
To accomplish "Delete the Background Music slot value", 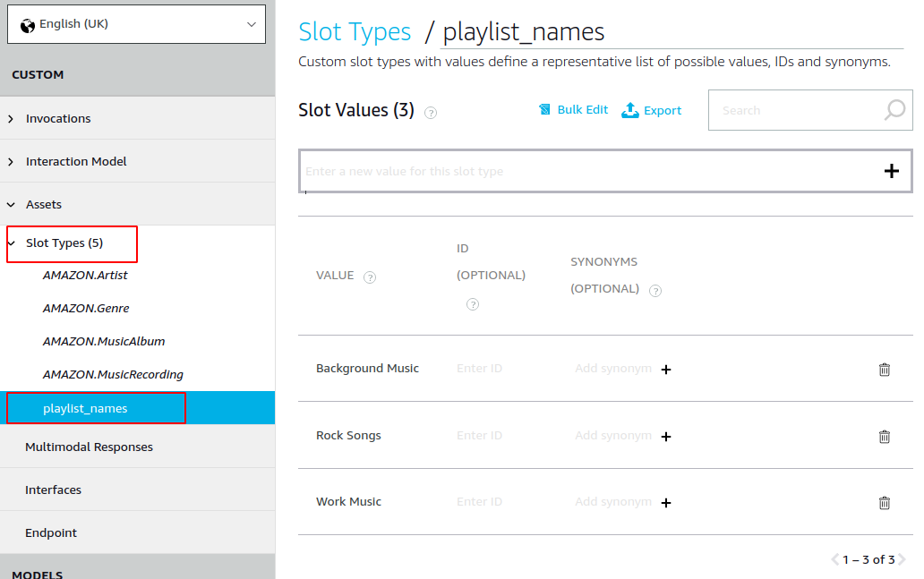I will pos(884,370).
